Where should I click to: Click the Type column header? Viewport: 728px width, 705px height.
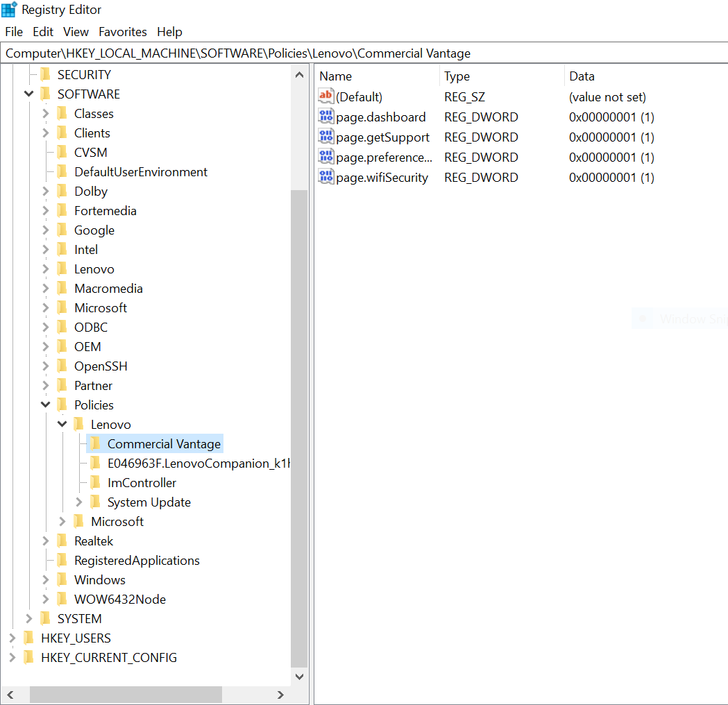(x=502, y=76)
